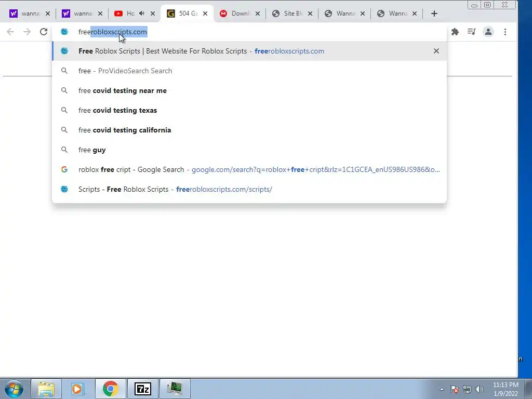Viewport: 532px width, 399px height.
Task: Click the address bar text freerobloxscripts.com
Action: click(113, 32)
